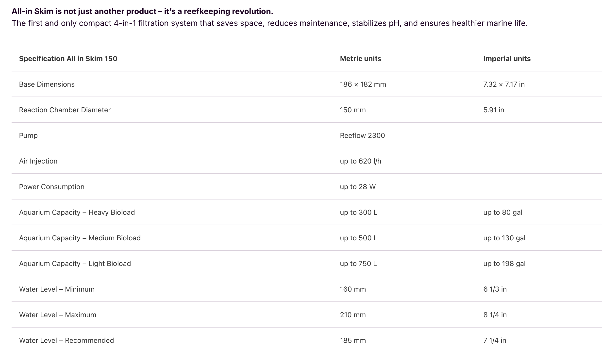Click the bold reefkeeping revolution headline
This screenshot has height=364, width=602.
(x=142, y=11)
